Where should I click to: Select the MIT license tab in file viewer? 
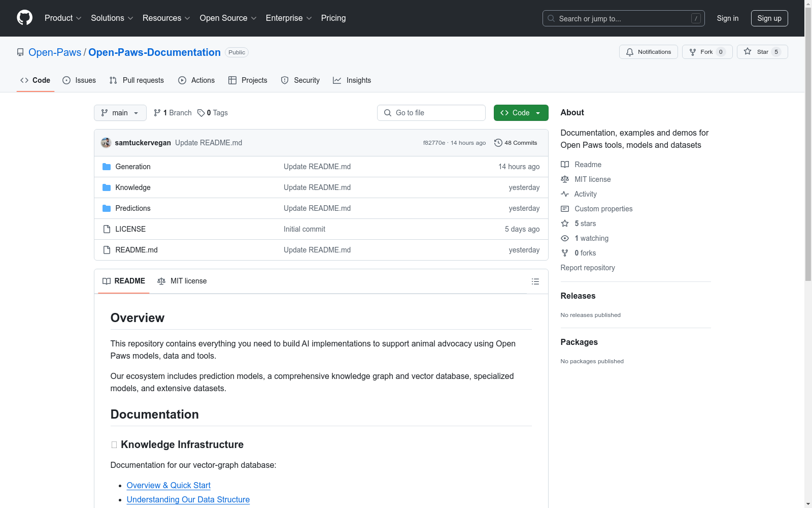(182, 281)
